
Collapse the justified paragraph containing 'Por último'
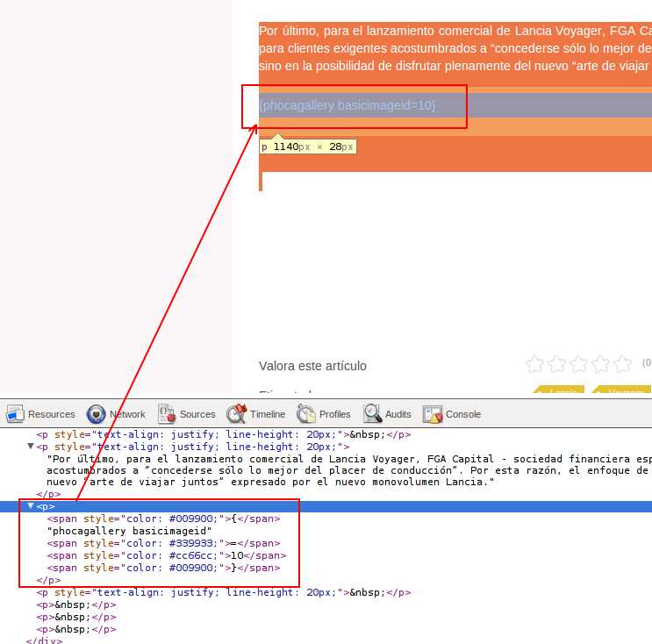click(x=31, y=446)
